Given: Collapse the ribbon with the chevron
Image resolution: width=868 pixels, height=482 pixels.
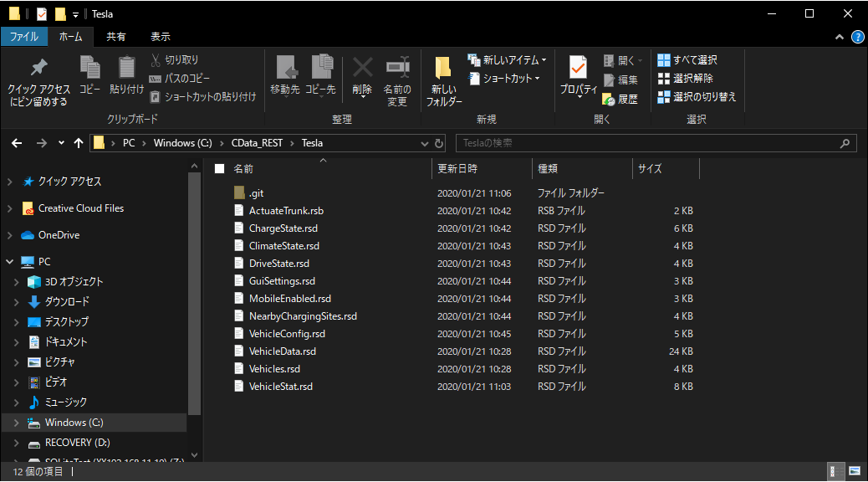Looking at the screenshot, I should [840, 37].
